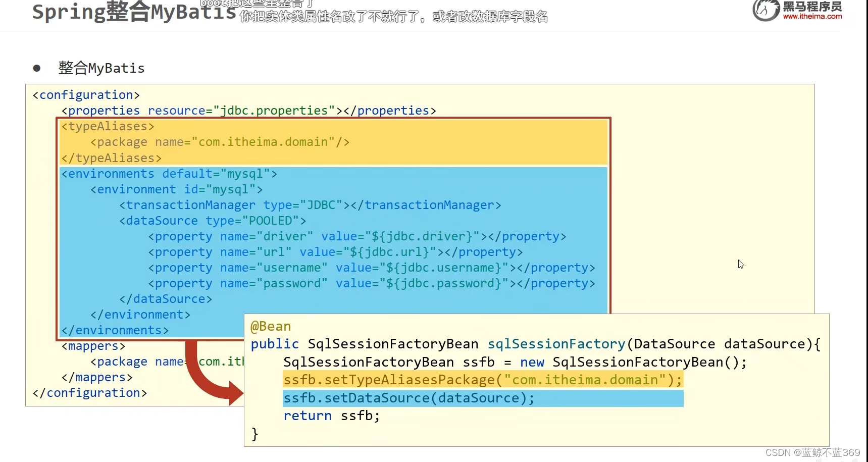Click the transactionManager type="JDBC" line
Viewport: 868px width, 462px height.
pos(311,205)
